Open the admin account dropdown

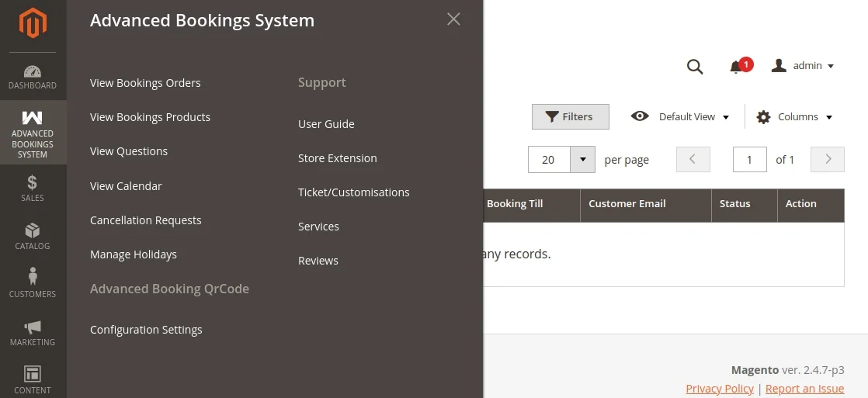pos(803,66)
